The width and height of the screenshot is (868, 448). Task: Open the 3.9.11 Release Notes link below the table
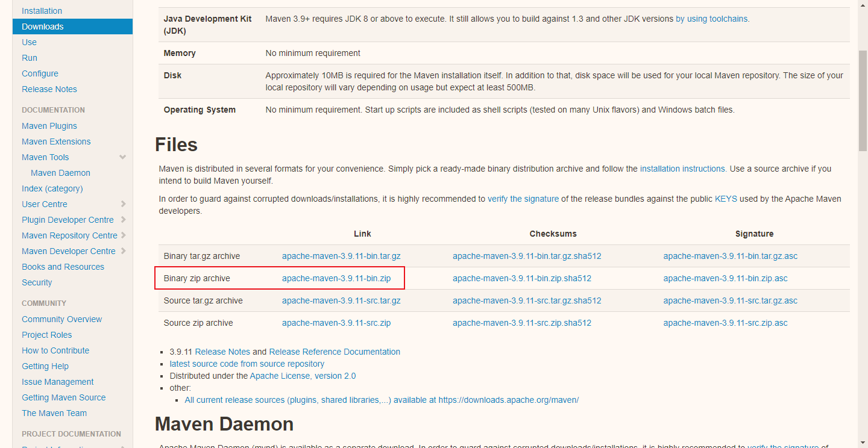222,352
